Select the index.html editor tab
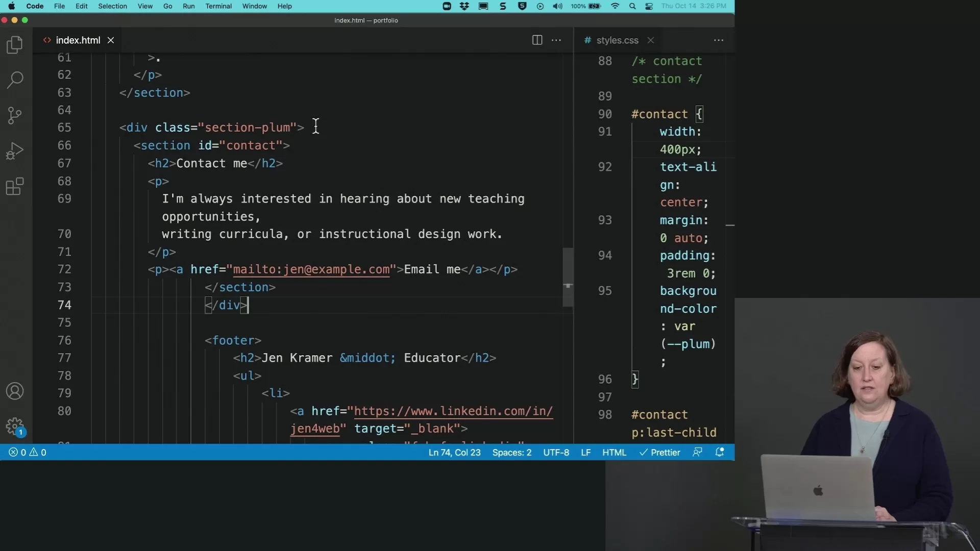Image resolution: width=980 pixels, height=551 pixels. click(x=78, y=40)
